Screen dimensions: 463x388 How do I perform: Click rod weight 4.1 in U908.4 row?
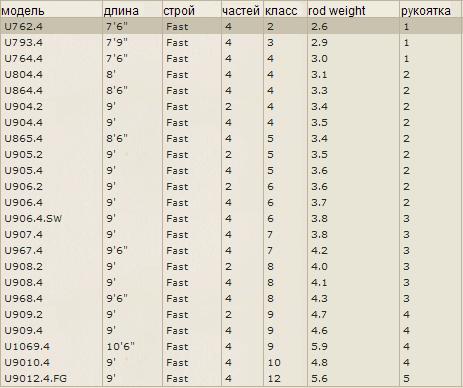coord(319,282)
